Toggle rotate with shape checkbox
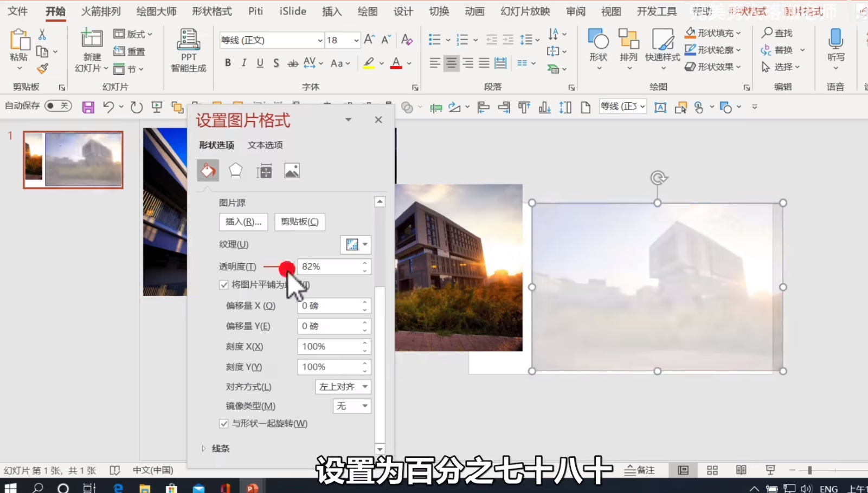Screen dimensions: 868x493 224,424
